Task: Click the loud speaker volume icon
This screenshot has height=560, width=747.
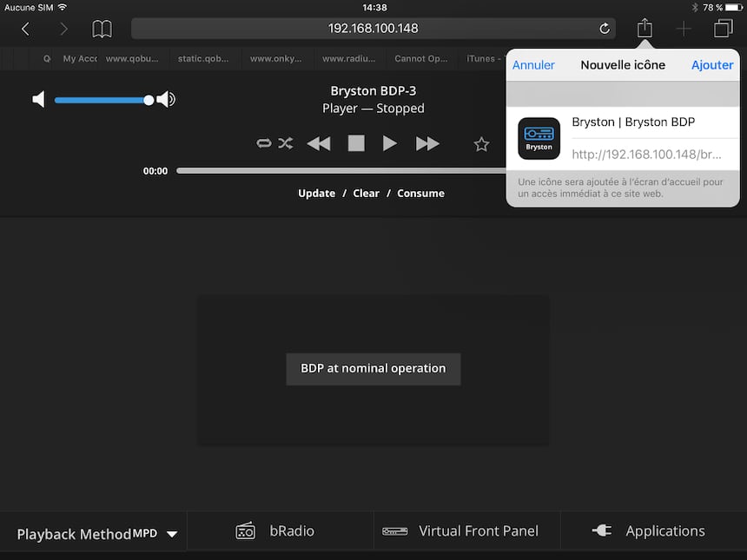Action: tap(166, 99)
